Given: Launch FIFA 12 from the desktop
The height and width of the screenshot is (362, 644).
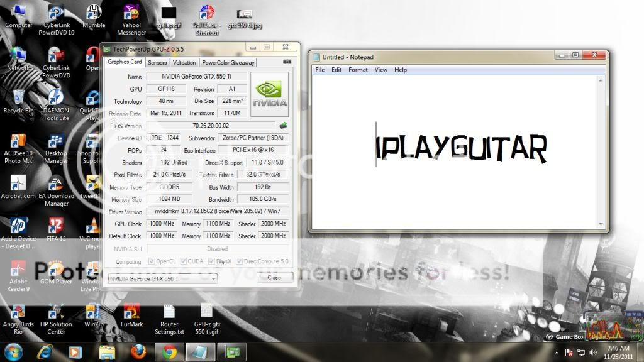Looking at the screenshot, I should [x=56, y=230].
